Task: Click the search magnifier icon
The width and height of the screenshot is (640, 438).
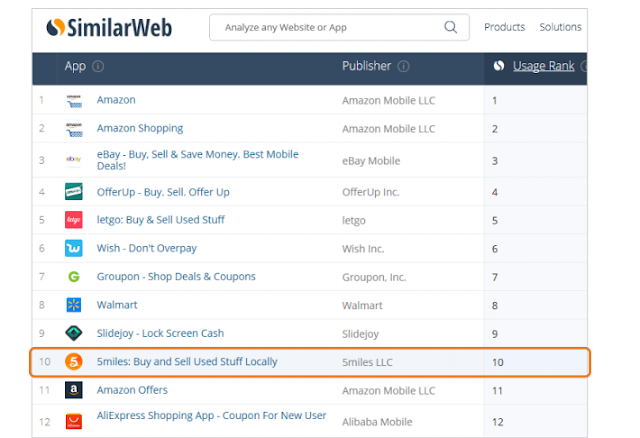Action: coord(450,27)
